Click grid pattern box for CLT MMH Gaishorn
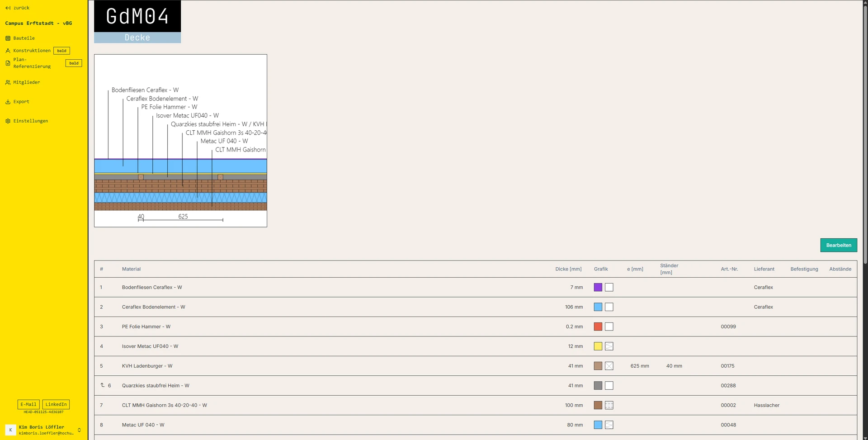 pyautogui.click(x=609, y=405)
